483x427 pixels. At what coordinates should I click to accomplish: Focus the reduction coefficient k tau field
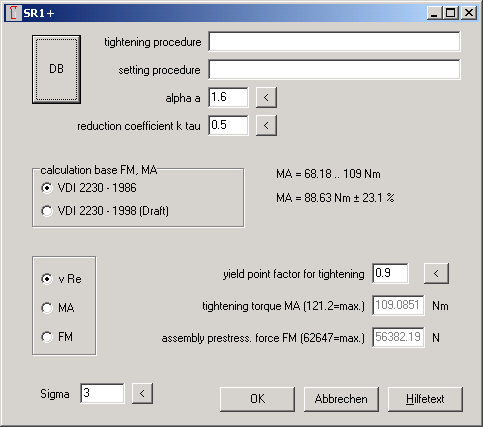[x=228, y=125]
